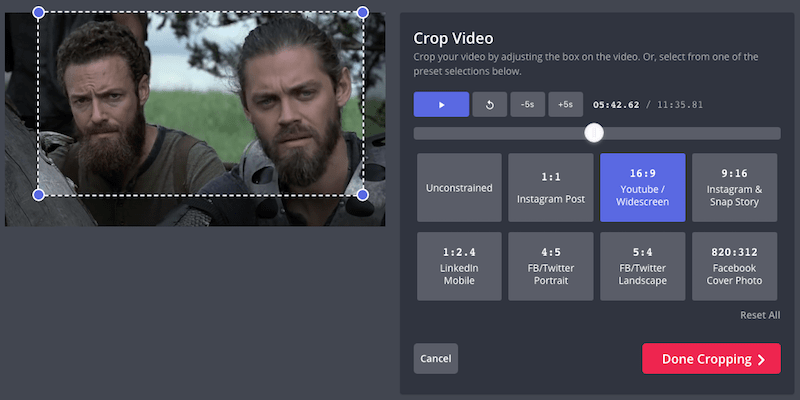Screen dimensions: 800x400
Task: Select the 16:9 Youtube / Widescreen preset
Action: [x=643, y=188]
